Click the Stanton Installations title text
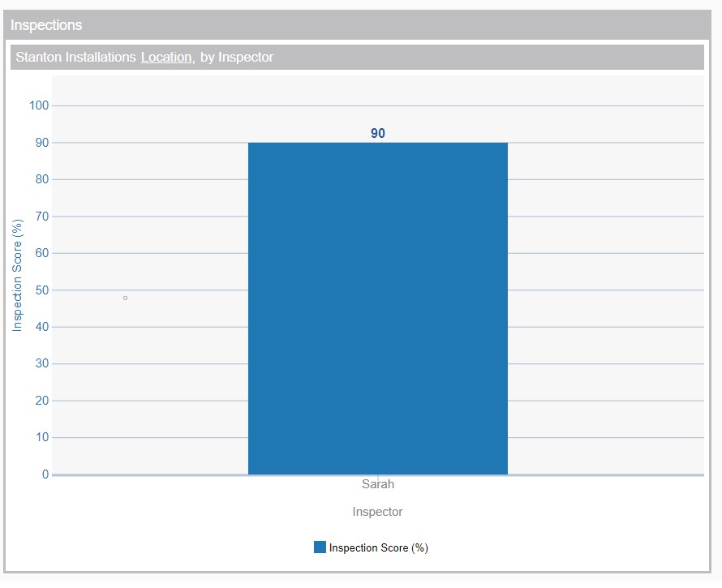This screenshot has width=722, height=588. coord(76,58)
